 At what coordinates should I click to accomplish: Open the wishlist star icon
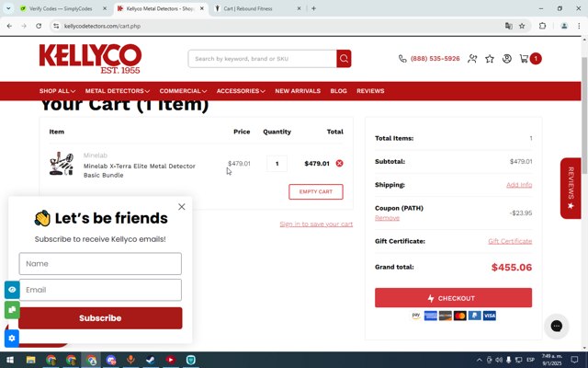point(490,59)
